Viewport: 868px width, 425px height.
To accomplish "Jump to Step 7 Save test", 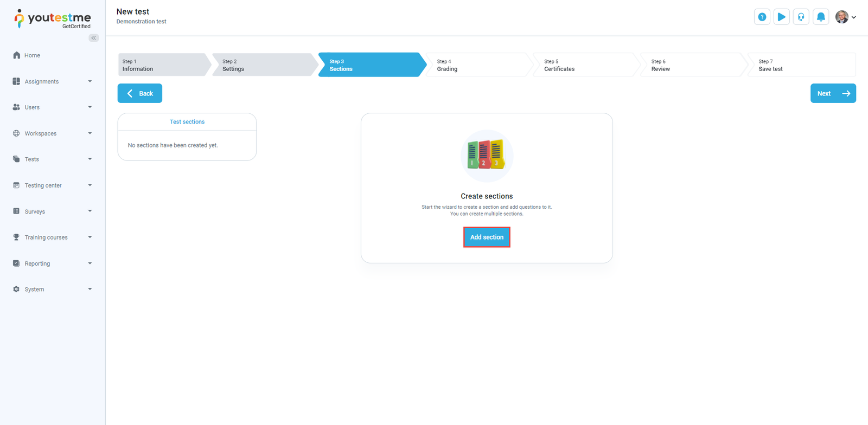I will click(797, 65).
